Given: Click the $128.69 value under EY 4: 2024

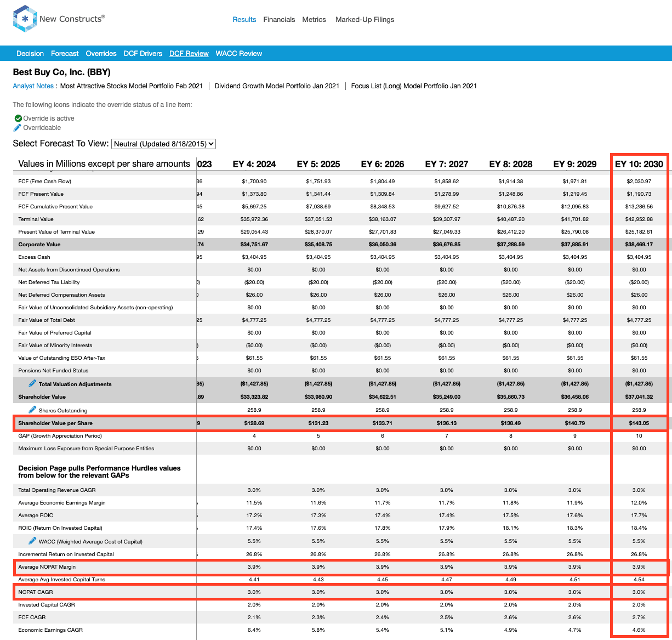Looking at the screenshot, I should pyautogui.click(x=254, y=423).
